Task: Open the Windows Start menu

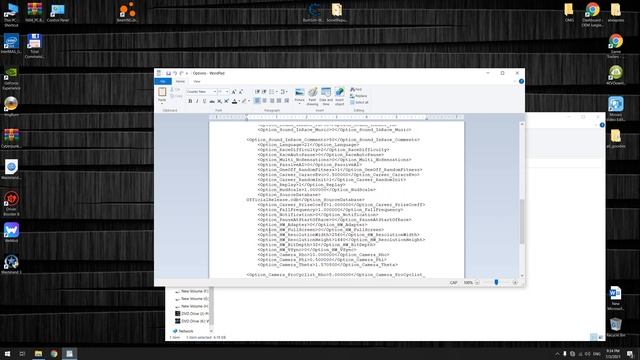Action: point(7,353)
